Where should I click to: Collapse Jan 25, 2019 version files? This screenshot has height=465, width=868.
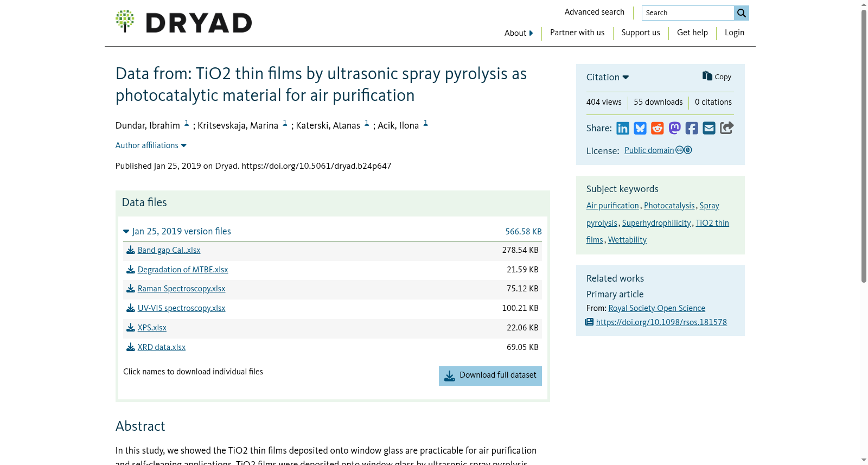(x=177, y=231)
